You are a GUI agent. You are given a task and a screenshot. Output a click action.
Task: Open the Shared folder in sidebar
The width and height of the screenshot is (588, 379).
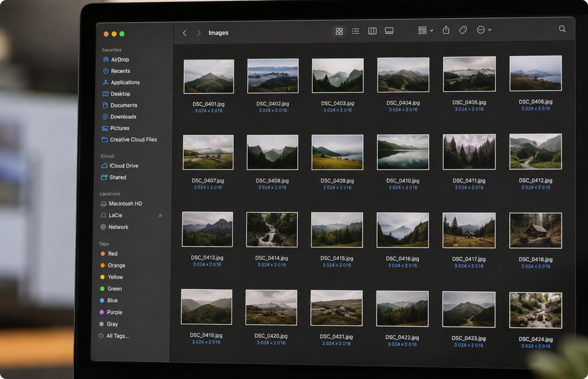click(x=113, y=177)
